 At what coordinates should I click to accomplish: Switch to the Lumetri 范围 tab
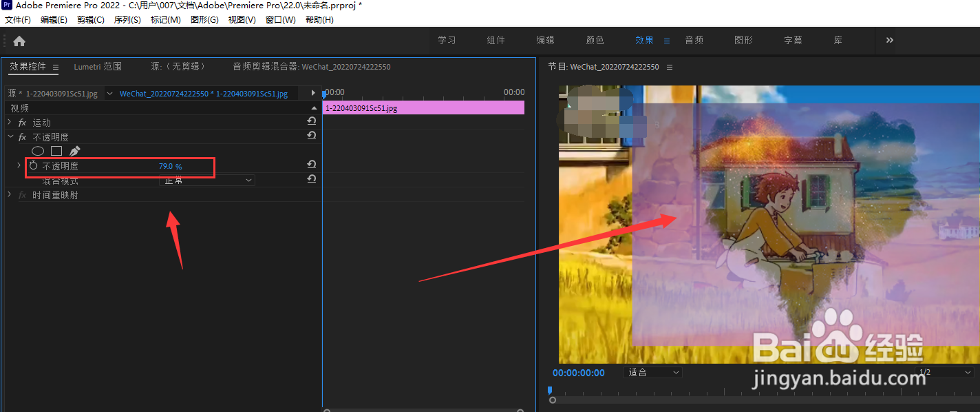coord(97,67)
